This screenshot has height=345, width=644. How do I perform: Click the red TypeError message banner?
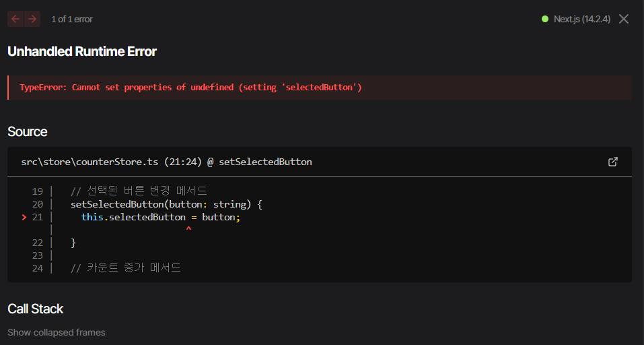pos(320,87)
